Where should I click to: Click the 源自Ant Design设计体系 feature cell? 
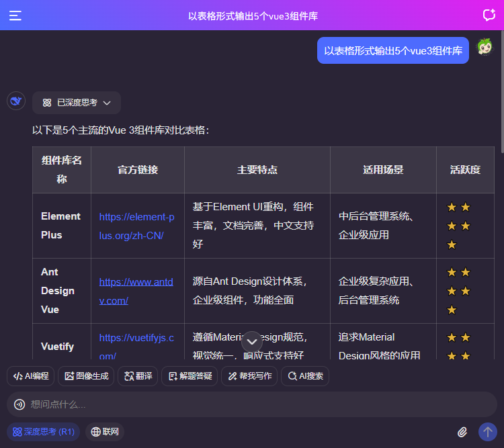257,291
